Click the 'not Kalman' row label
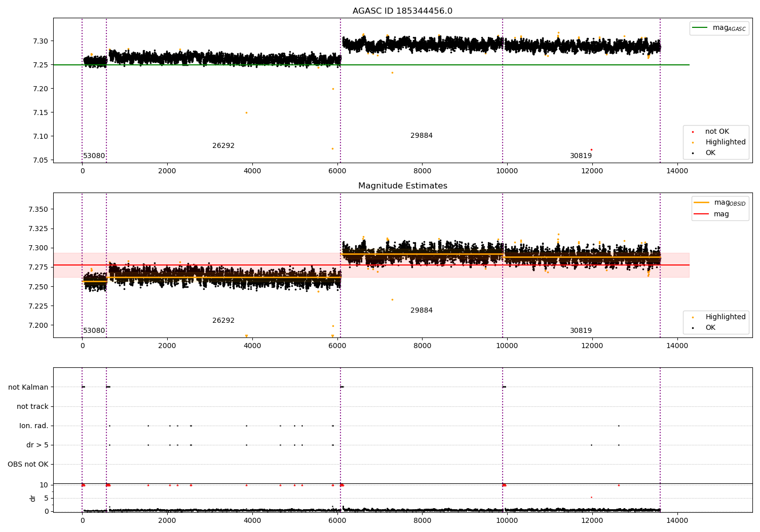 point(28,388)
